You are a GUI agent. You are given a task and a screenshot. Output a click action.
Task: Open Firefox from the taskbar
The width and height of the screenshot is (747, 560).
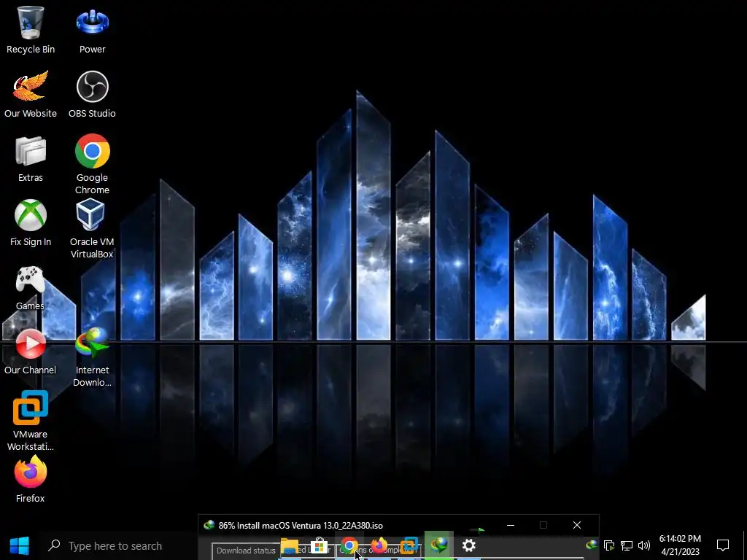point(379,545)
